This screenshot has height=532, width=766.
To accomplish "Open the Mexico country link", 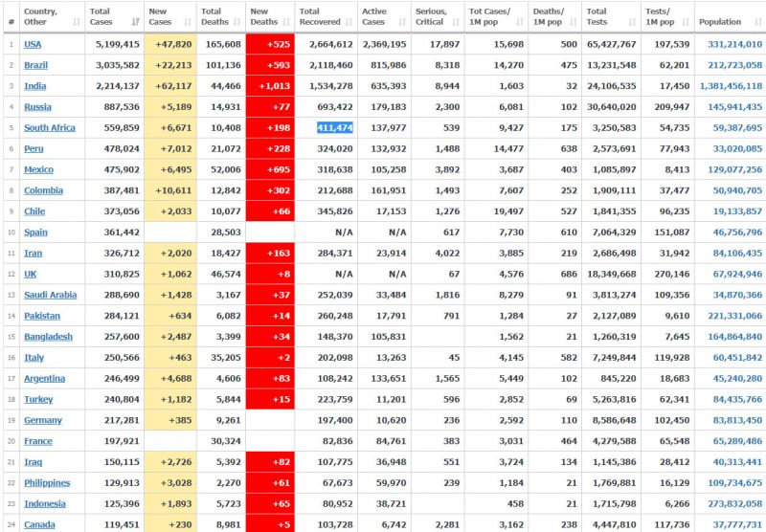I will pyautogui.click(x=38, y=170).
